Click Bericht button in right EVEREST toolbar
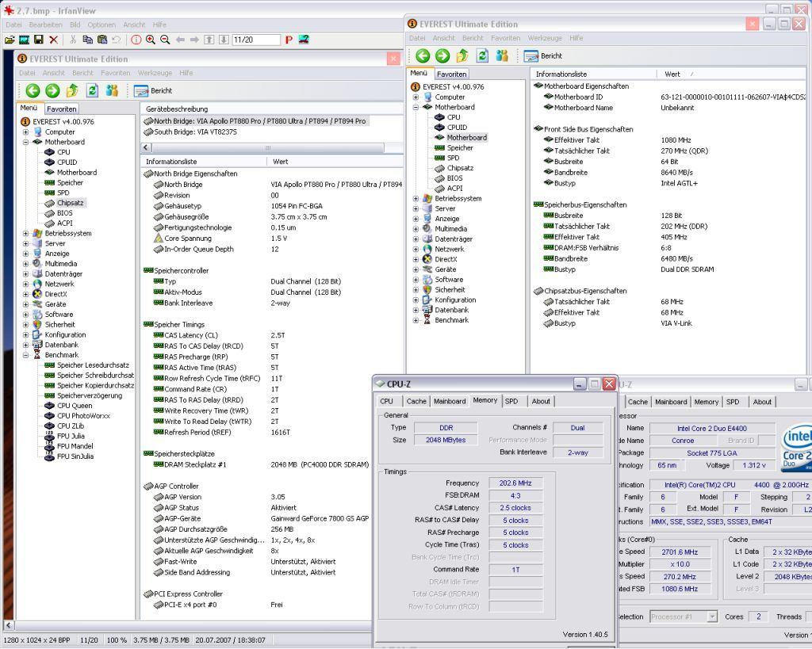 542,56
